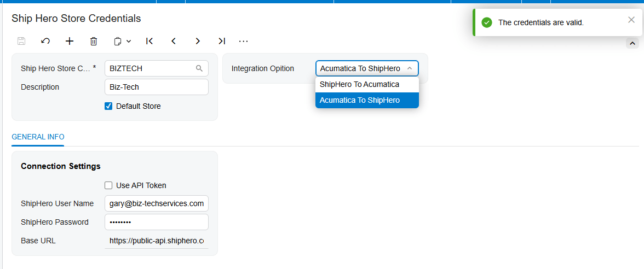Click the Description label
The image size is (644, 269).
[40, 87]
